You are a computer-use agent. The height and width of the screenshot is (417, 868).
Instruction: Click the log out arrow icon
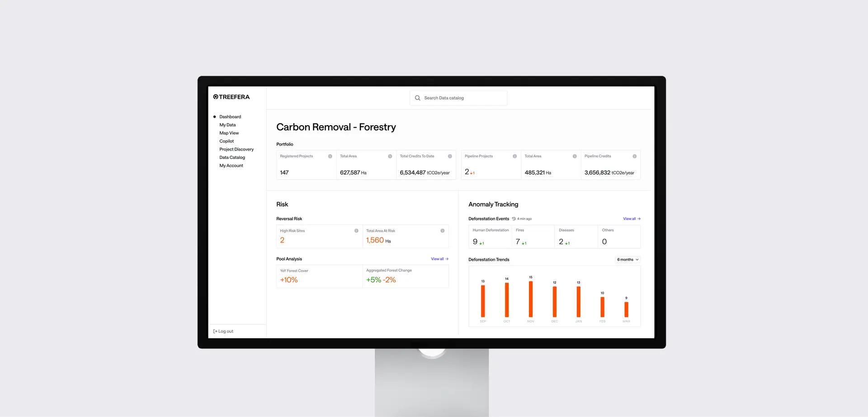(x=215, y=332)
